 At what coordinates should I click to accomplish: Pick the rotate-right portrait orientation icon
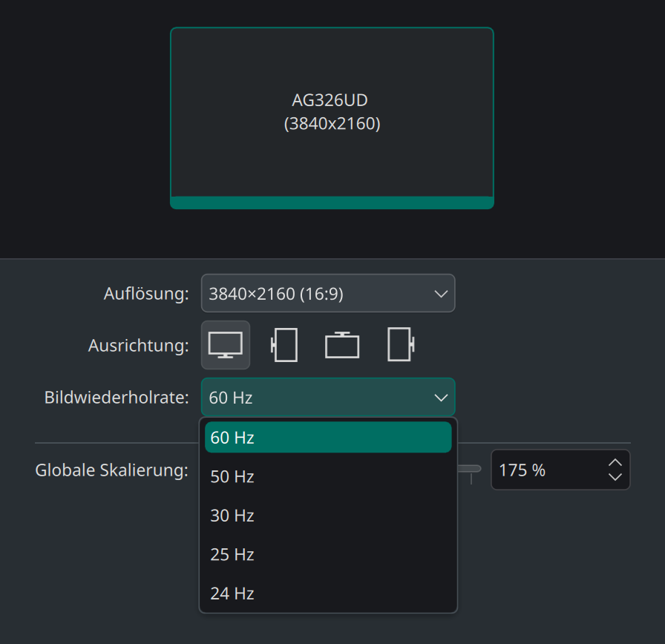coord(401,345)
